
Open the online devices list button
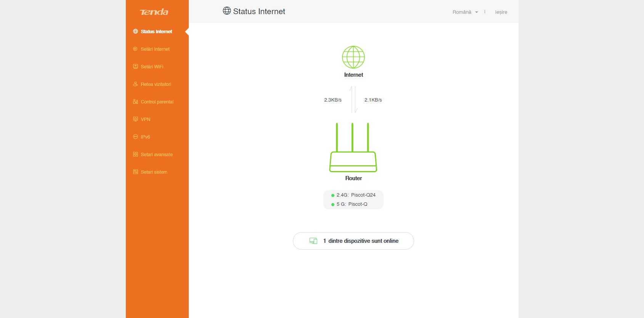click(x=353, y=241)
